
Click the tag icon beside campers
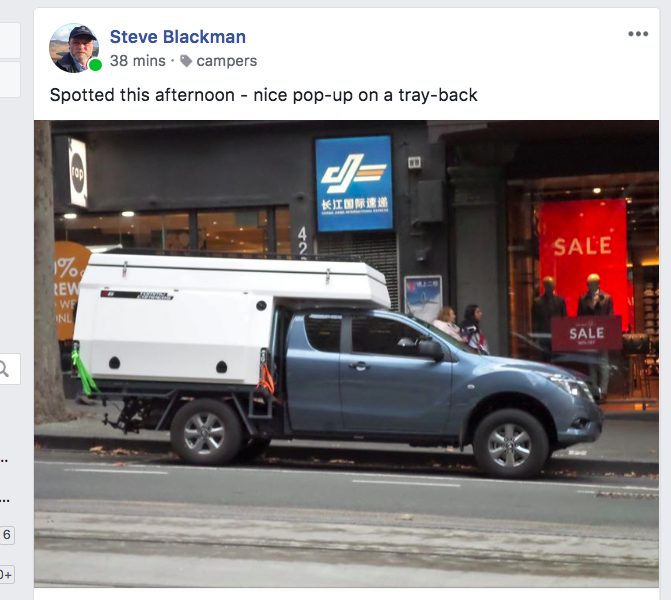pos(186,61)
